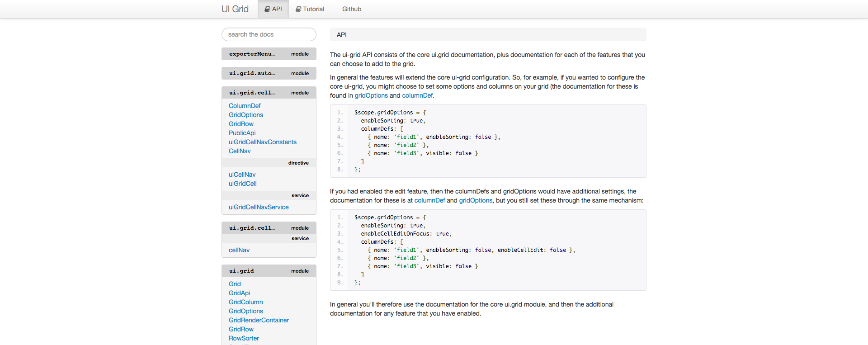Collapse the second ui.grid.cell module with cellNav
This screenshot has width=868, height=345.
point(269,228)
